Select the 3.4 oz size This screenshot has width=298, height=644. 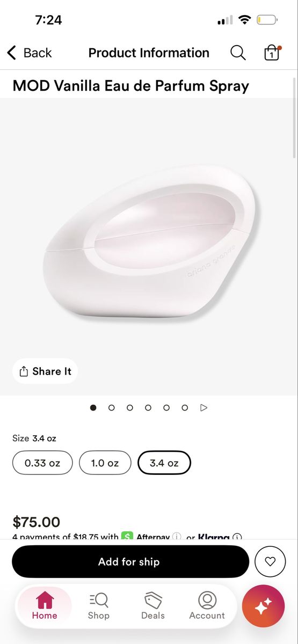(164, 463)
